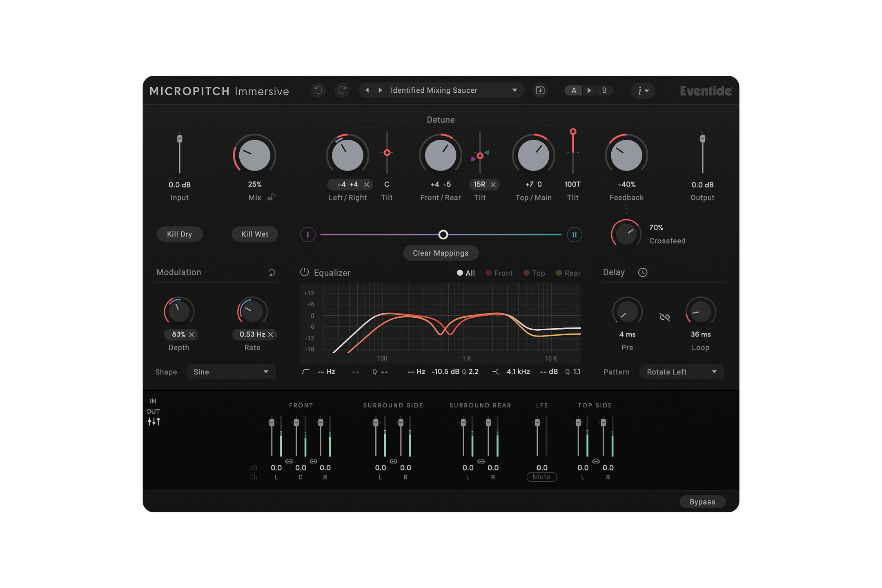Expand the Pattern Rotate Left dropdown
The width and height of the screenshot is (882, 588).
coord(681,372)
